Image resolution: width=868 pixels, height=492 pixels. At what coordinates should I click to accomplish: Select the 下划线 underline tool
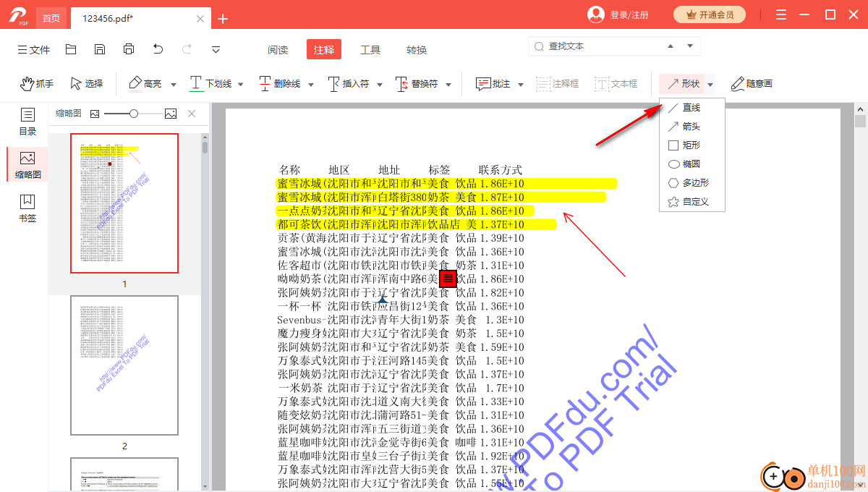pyautogui.click(x=210, y=84)
